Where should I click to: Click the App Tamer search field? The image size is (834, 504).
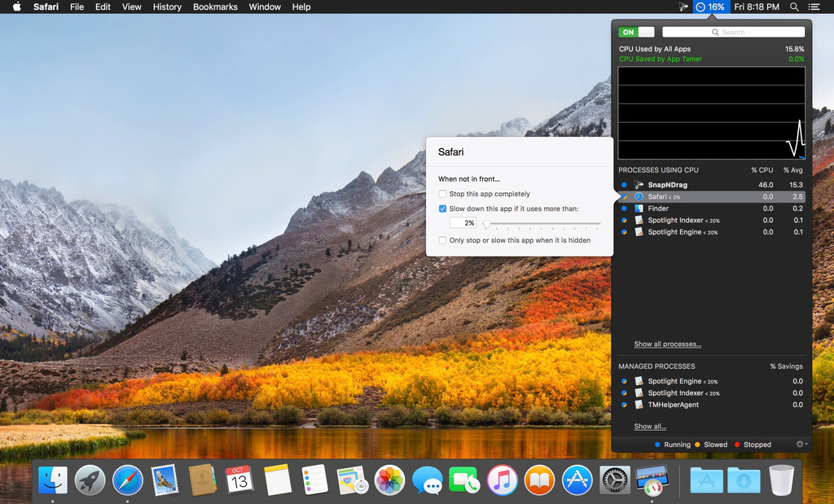coord(733,33)
